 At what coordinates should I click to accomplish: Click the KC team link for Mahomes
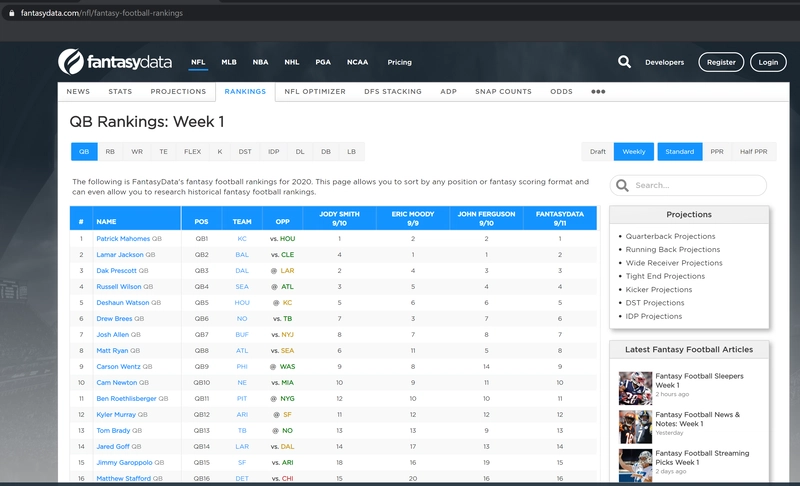tap(242, 239)
